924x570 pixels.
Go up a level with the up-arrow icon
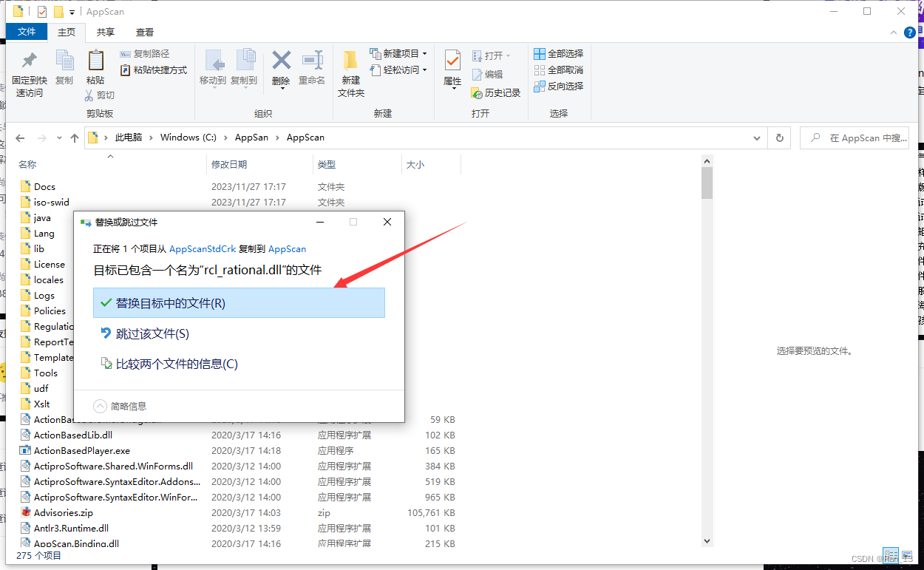point(74,138)
